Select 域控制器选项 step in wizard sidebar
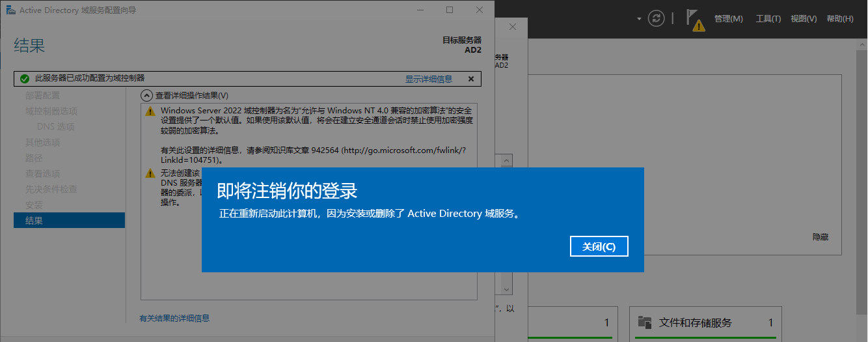868x342 pixels. pyautogui.click(x=51, y=111)
